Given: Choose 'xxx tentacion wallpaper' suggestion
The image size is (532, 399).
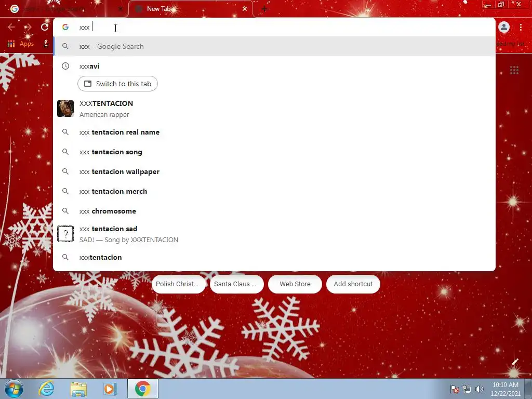Looking at the screenshot, I should tap(274, 171).
